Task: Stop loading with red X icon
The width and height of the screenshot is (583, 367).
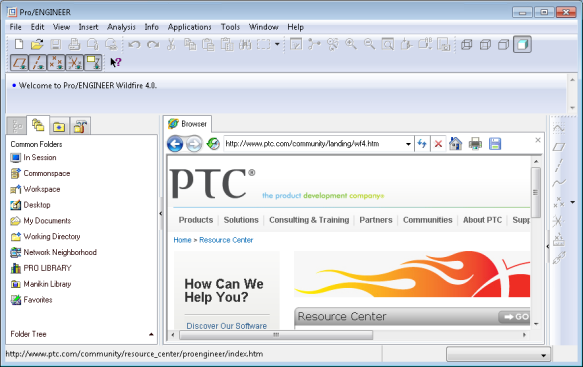Action: (438, 144)
